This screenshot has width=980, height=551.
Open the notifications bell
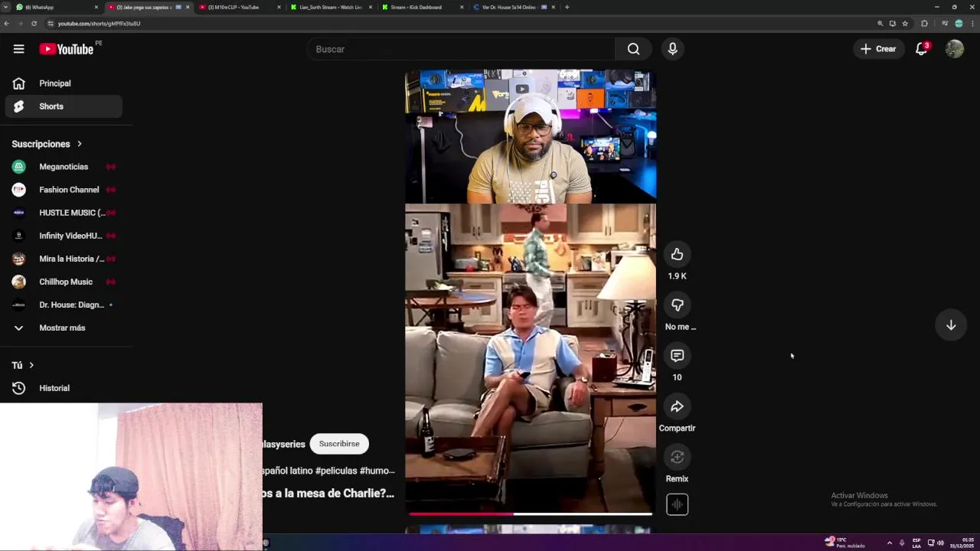tap(922, 49)
